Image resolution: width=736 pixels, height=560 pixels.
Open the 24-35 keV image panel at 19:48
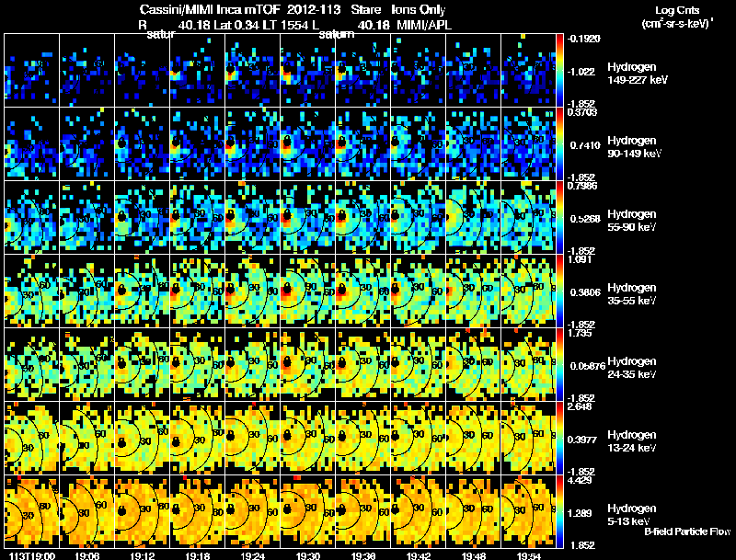474,365
